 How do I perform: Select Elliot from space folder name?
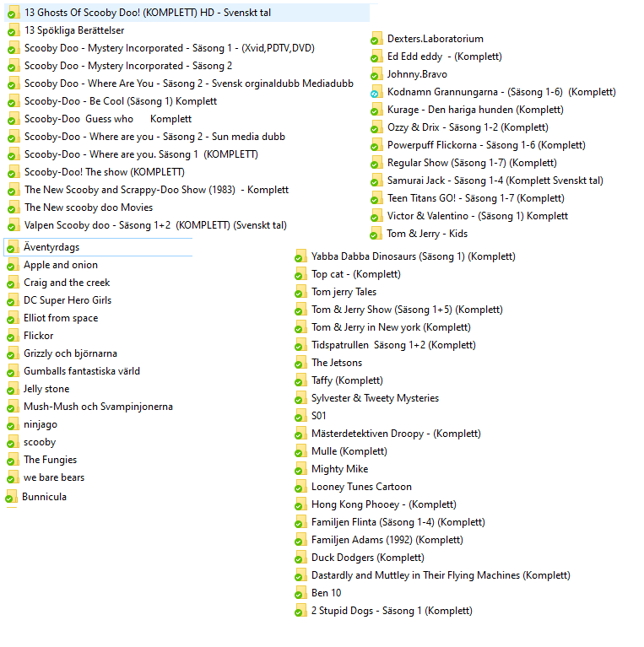61,318
